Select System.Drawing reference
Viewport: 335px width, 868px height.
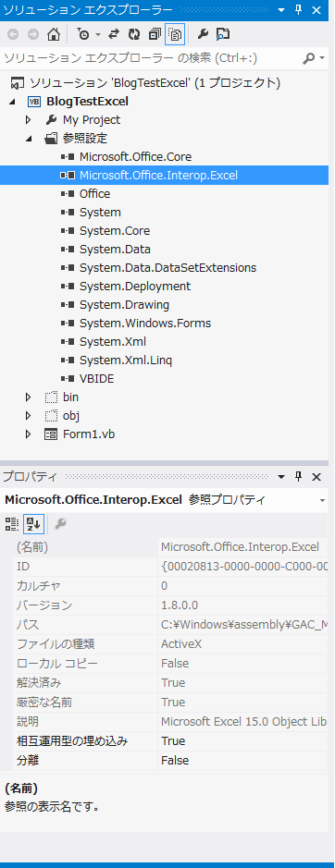click(124, 304)
